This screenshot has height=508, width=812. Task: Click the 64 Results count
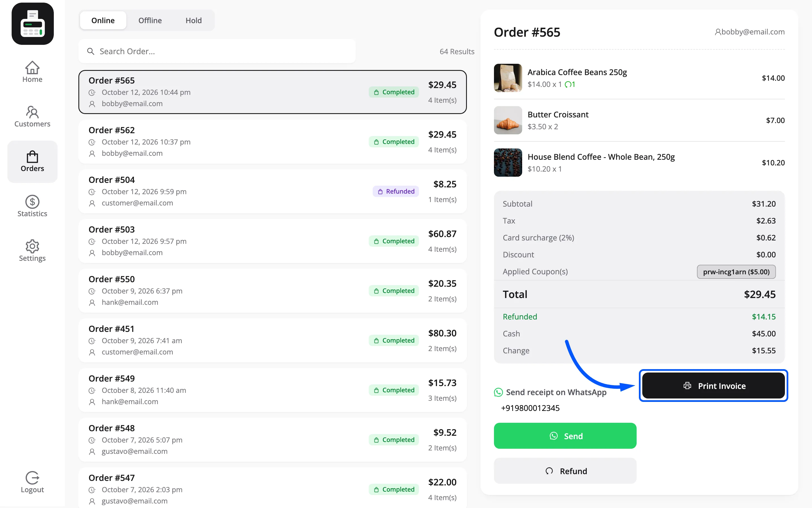(457, 51)
